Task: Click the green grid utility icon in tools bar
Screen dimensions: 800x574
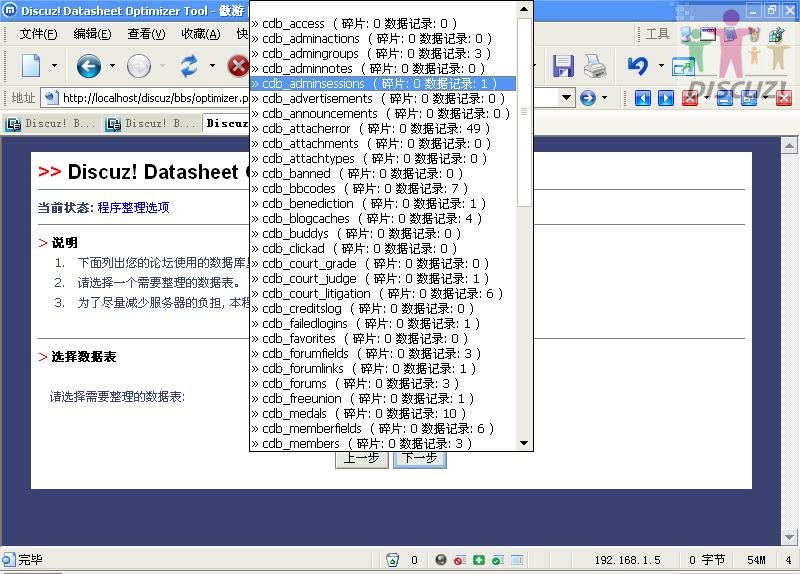Action: [777, 34]
